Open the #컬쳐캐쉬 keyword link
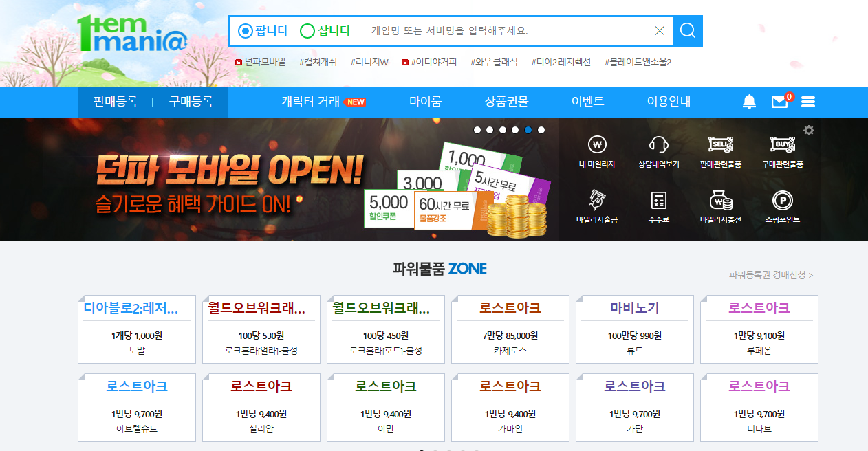868x451 pixels. click(x=318, y=62)
